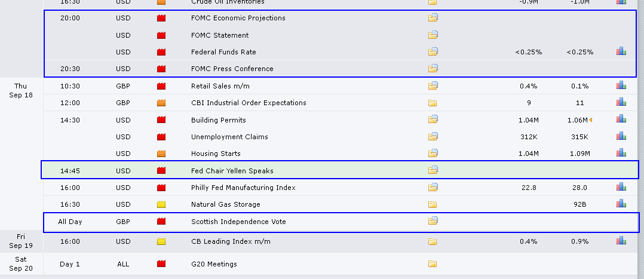Open detail folder for Building Permits
644x279 pixels.
click(x=433, y=119)
